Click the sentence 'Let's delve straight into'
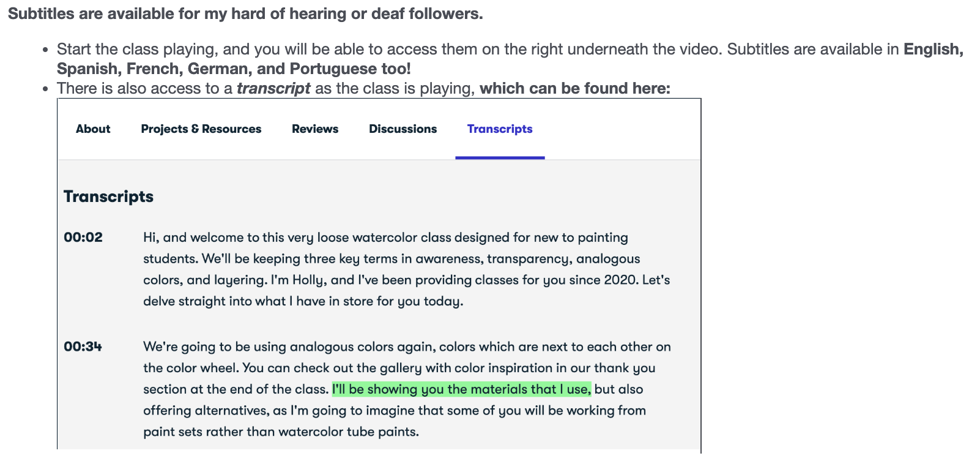 (303, 301)
